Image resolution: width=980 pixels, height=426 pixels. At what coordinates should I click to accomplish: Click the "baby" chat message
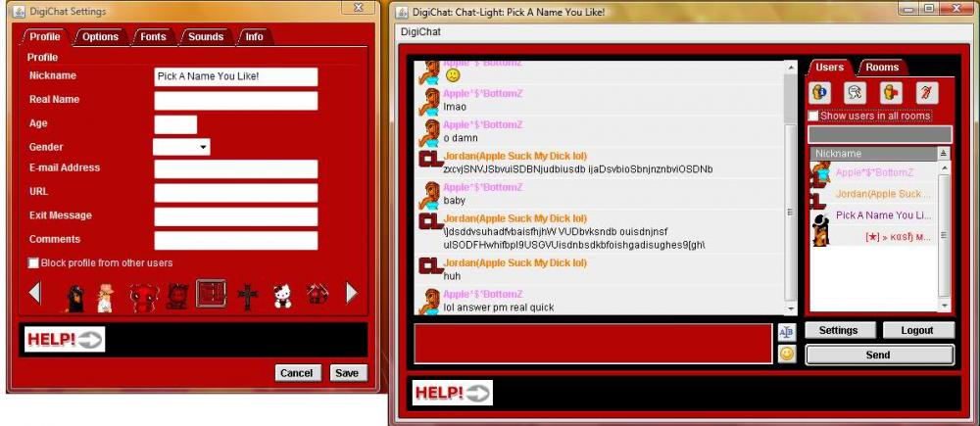pyautogui.click(x=455, y=201)
